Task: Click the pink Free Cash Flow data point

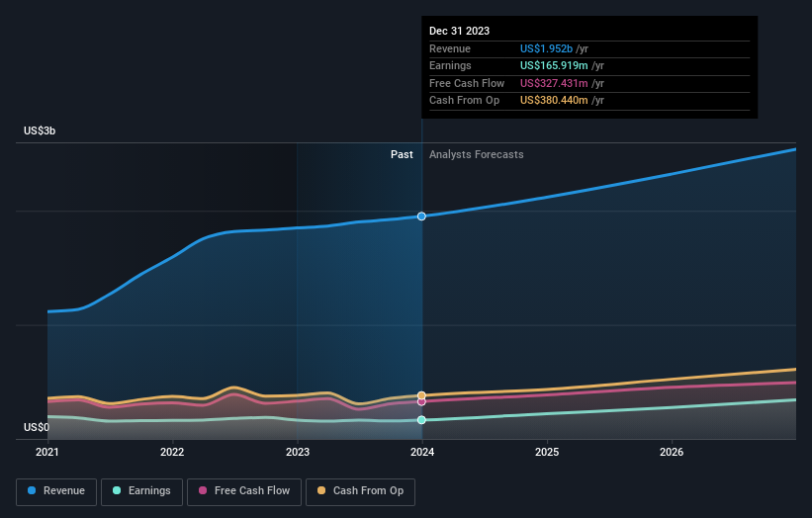Action: click(421, 402)
